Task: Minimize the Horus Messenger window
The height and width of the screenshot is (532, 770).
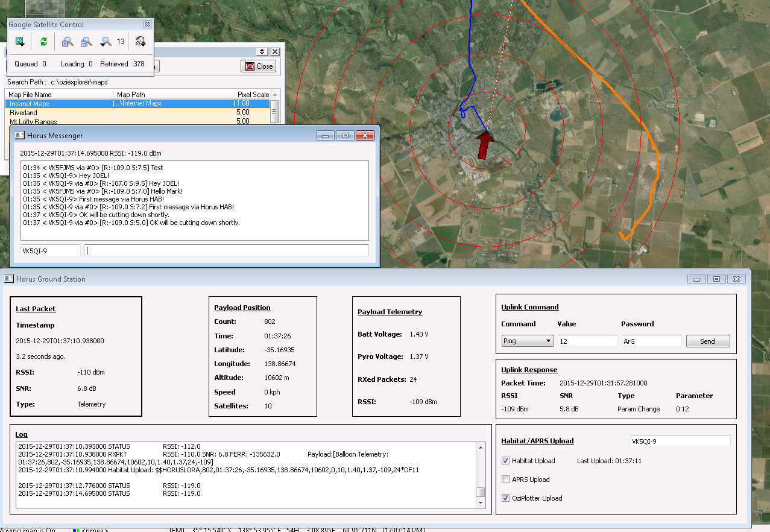Action: (x=326, y=136)
